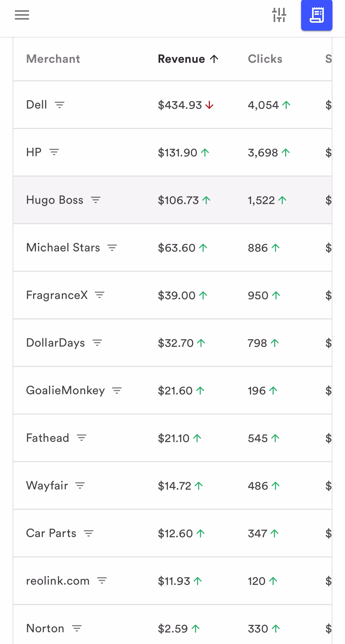Open the filter icon next to Dell
Image resolution: width=345 pixels, height=644 pixels.
point(60,105)
